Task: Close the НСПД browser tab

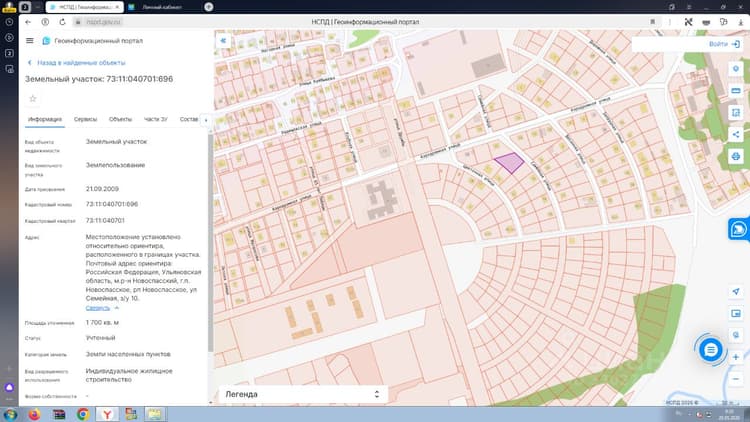Action: [x=117, y=7]
